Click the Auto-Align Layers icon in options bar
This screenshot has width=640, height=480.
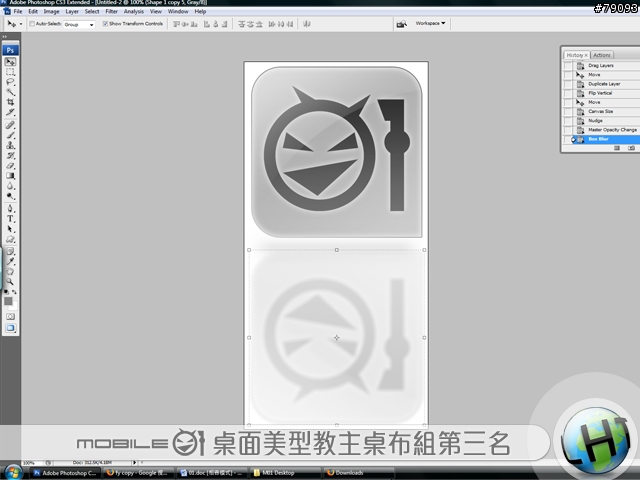click(x=307, y=24)
